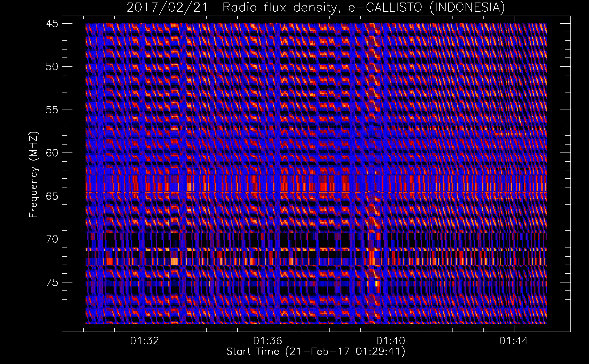Screen dimensions: 589x364
Task: Click the 45 frequency tick label
Action: (52, 24)
